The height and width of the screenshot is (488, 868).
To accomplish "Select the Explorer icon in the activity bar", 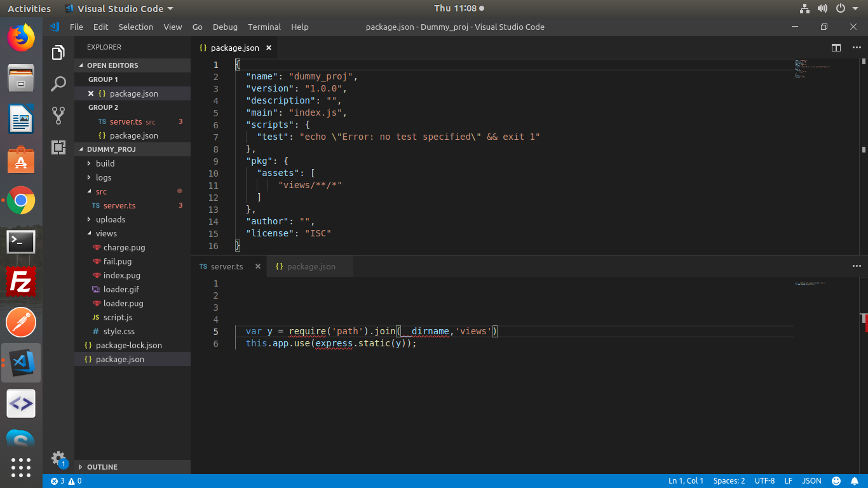I will point(58,52).
